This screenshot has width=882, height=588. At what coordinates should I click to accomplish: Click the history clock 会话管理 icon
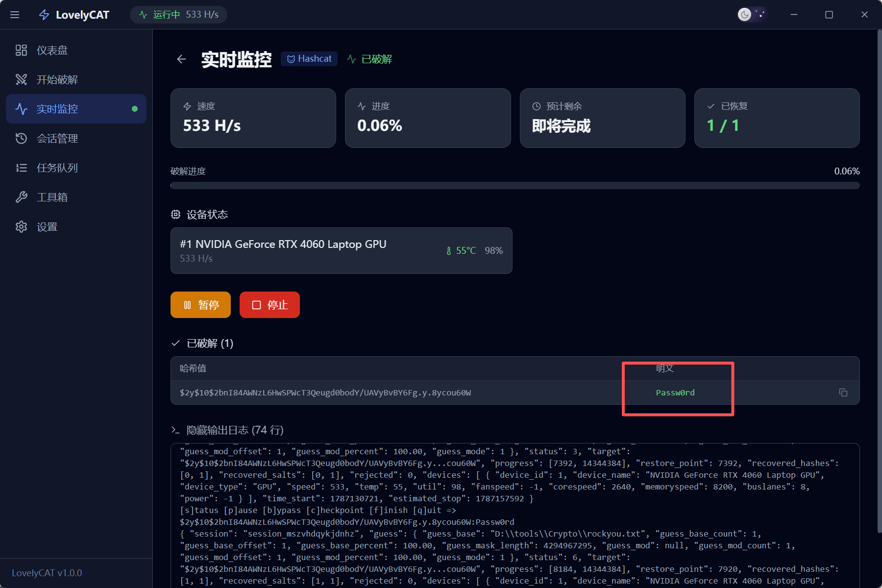pyautogui.click(x=21, y=138)
